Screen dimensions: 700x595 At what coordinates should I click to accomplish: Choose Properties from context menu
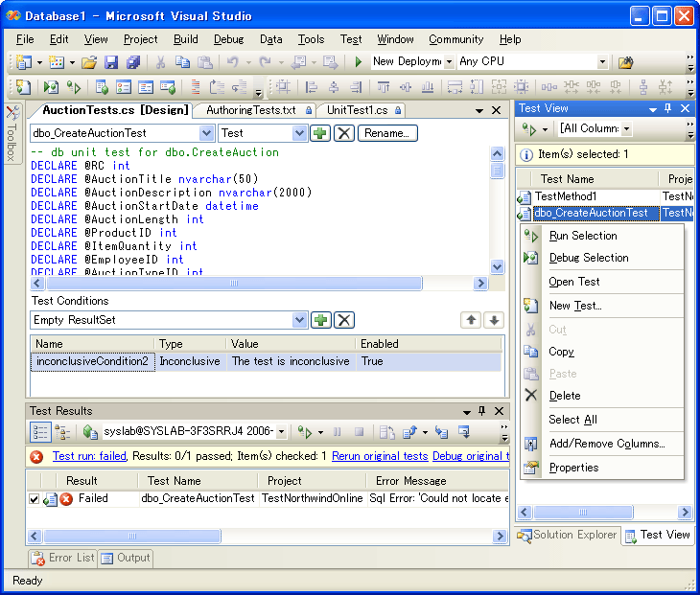point(602,468)
